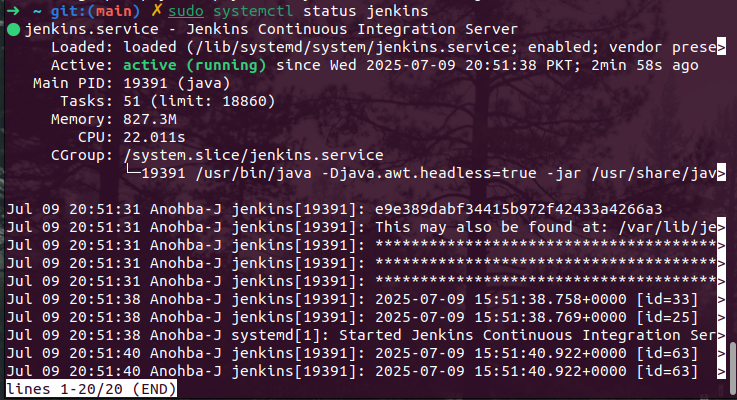Click 'git:(main)' in the prompt
Image resolution: width=737 pixels, height=400 pixels.
[x=95, y=11]
